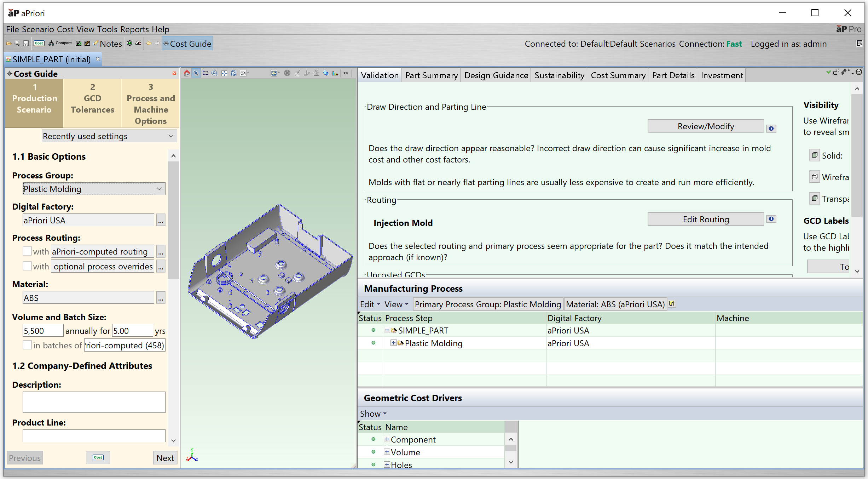Viewport: 868px width, 479px height.
Task: Open the Edit menu in Manufacturing Process
Action: click(370, 304)
